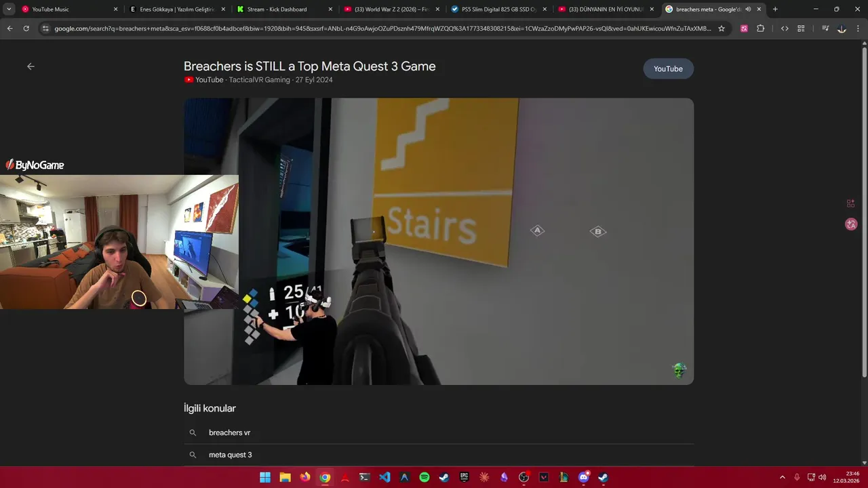Click search icon beside meta quest 3
The height and width of the screenshot is (488, 868).
pos(193,455)
